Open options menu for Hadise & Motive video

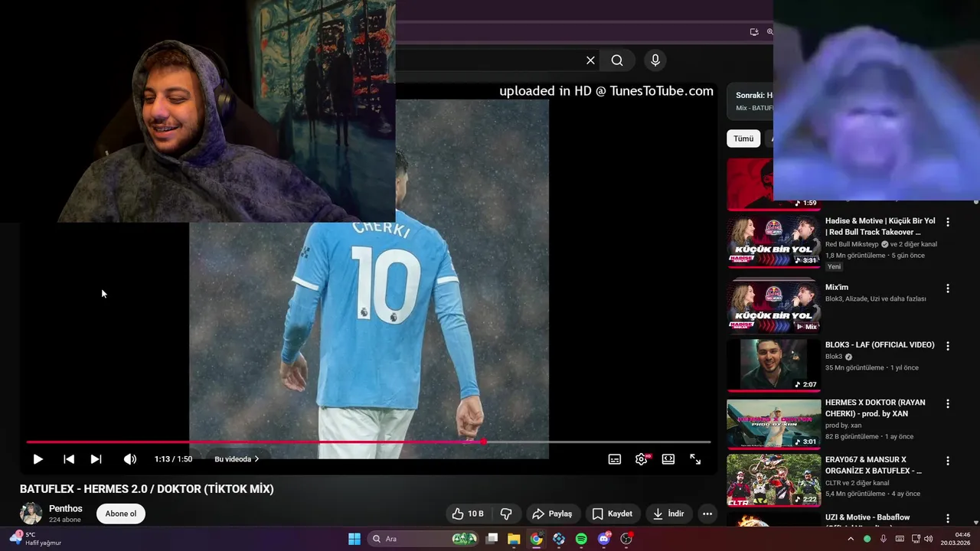[948, 222]
